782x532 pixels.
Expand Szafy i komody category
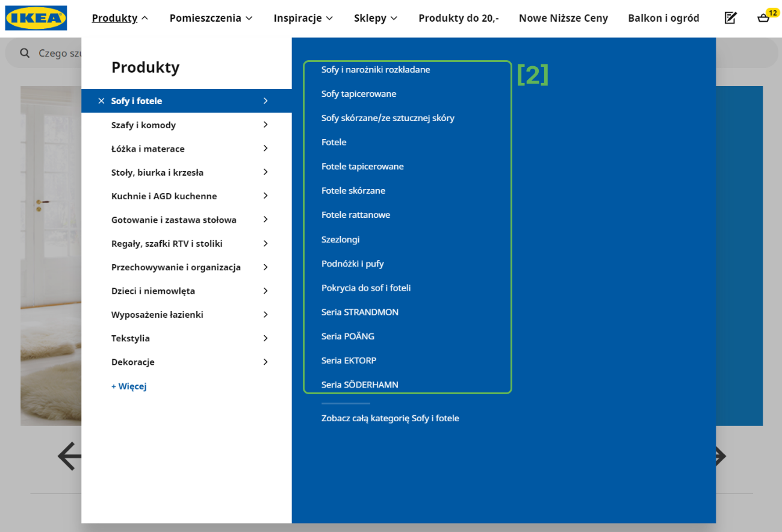(x=187, y=125)
